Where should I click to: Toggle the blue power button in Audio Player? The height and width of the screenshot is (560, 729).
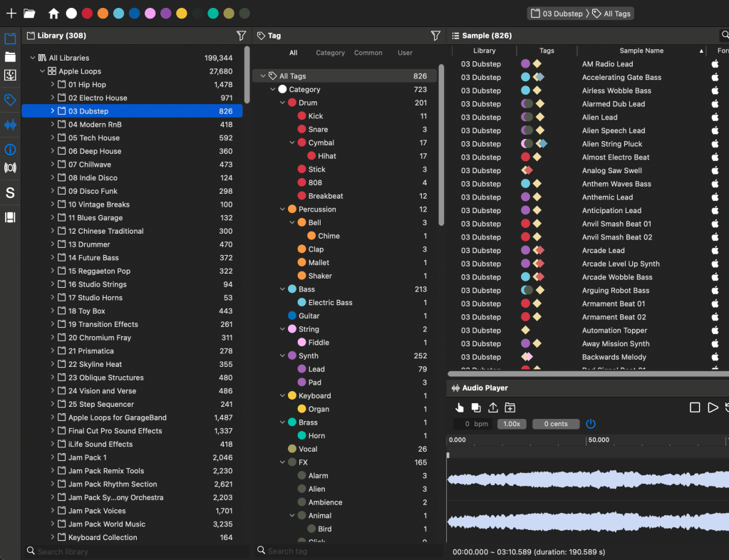591,424
